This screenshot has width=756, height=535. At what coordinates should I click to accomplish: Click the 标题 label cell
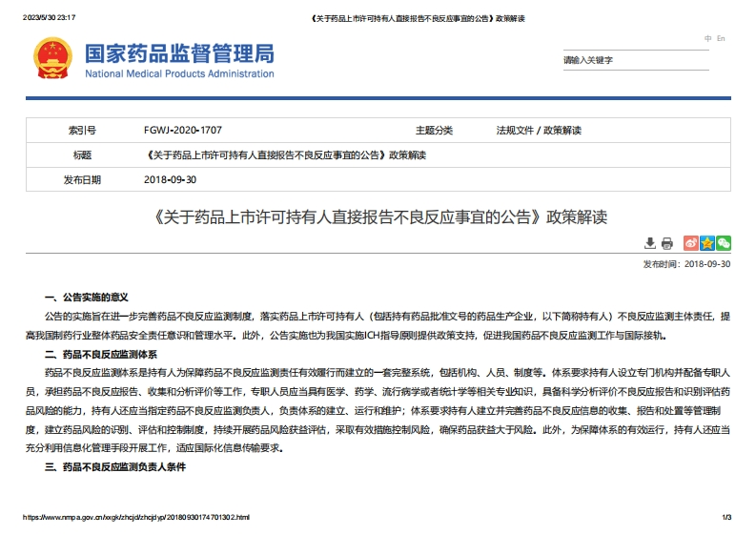click(82, 155)
